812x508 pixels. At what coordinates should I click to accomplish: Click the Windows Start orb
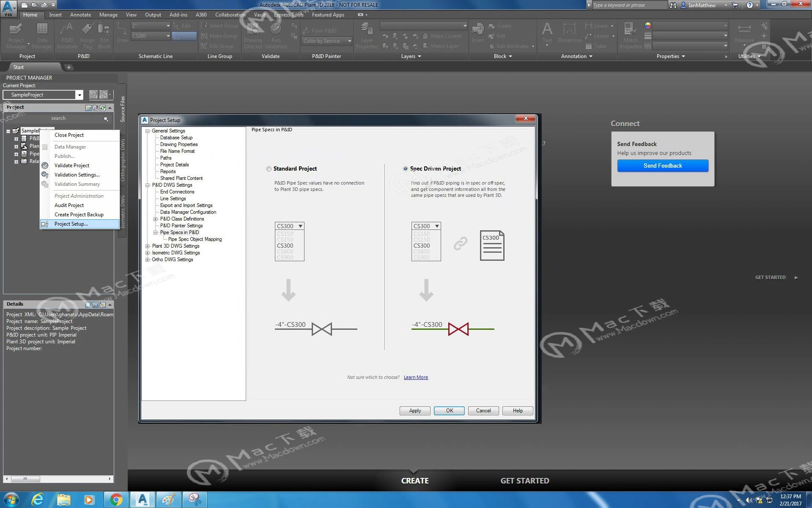[x=11, y=500]
